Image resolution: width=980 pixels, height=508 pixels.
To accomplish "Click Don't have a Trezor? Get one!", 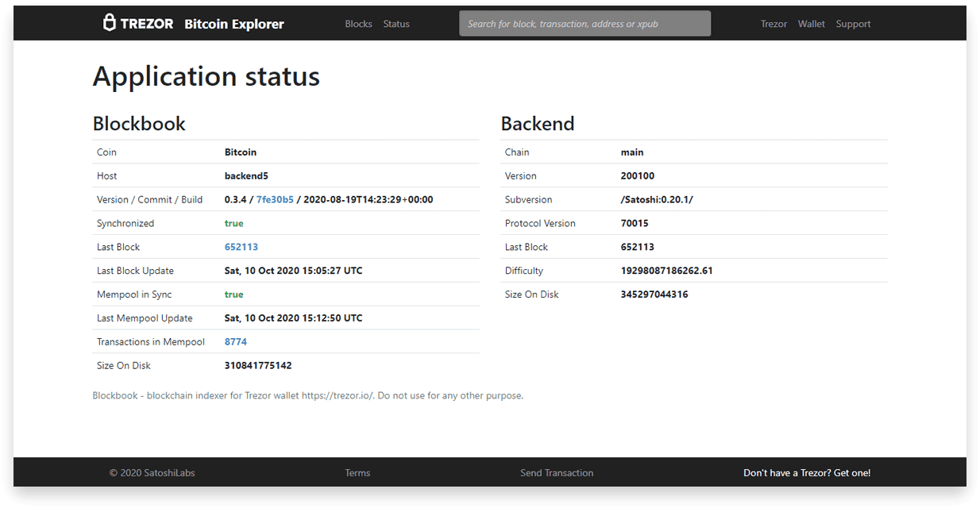I will [807, 473].
